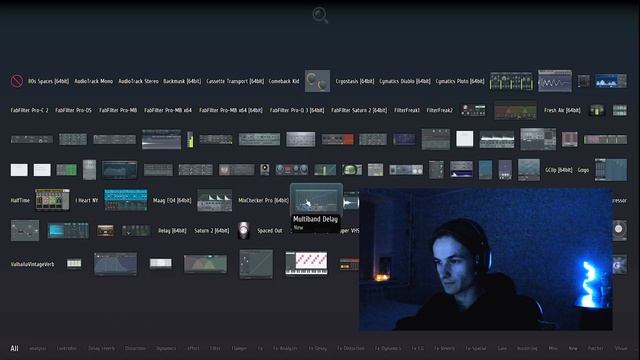Open FabFilter Pro-Q 3 [64bit]
The height and width of the screenshot is (360, 640).
coord(297,110)
